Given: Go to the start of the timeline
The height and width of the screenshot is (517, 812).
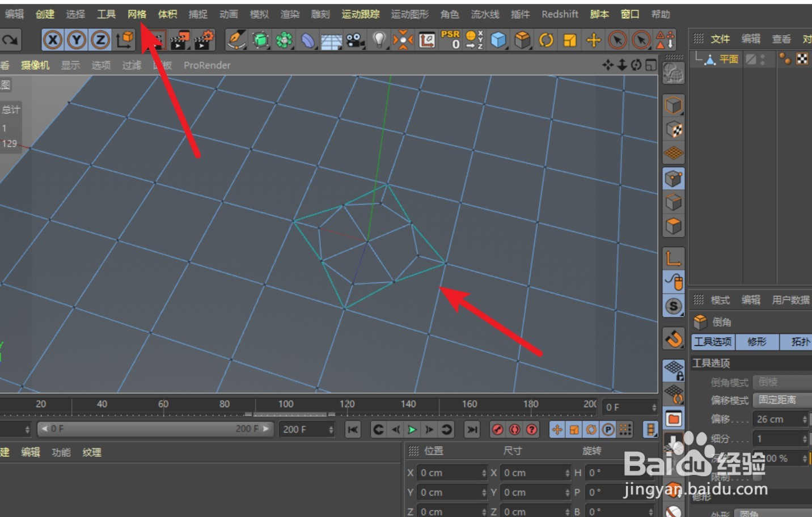Looking at the screenshot, I should 352,430.
